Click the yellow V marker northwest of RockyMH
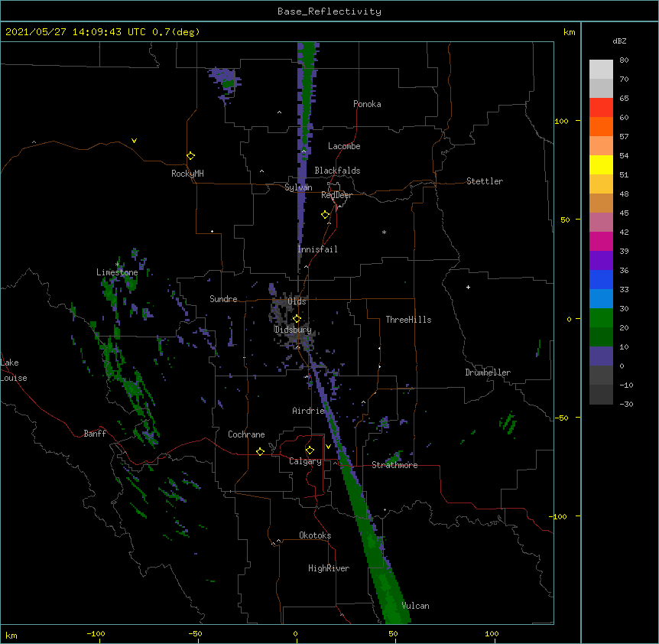The height and width of the screenshot is (644, 659). 134,141
